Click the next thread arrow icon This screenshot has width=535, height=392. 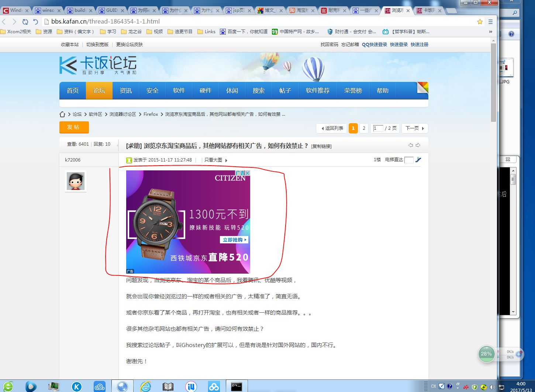418,145
